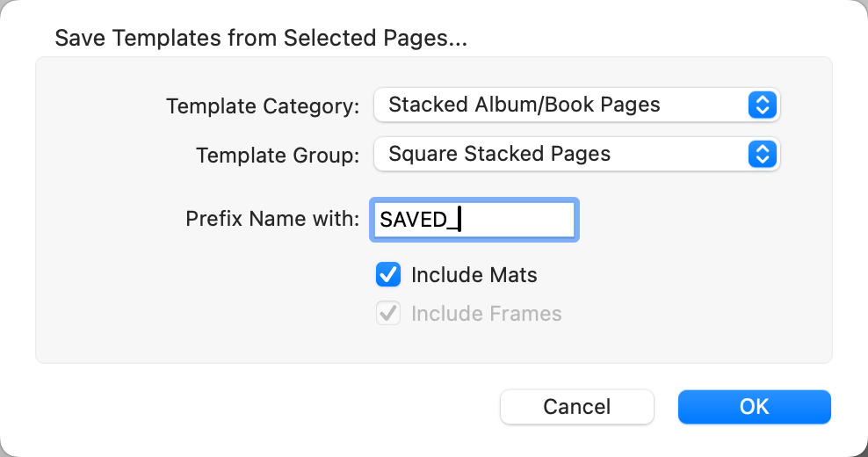The width and height of the screenshot is (868, 457).
Task: Click the Cancel button
Action: (576, 407)
